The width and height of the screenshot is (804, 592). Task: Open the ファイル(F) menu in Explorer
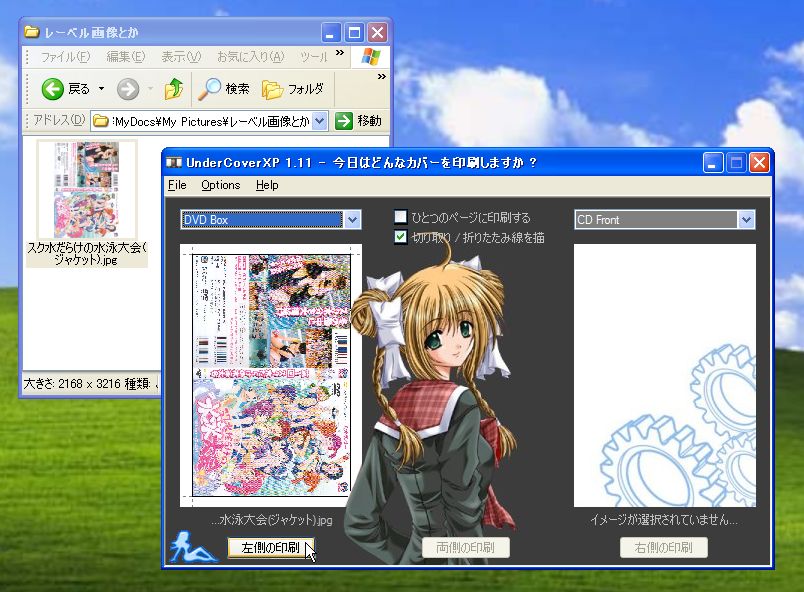(x=65, y=56)
